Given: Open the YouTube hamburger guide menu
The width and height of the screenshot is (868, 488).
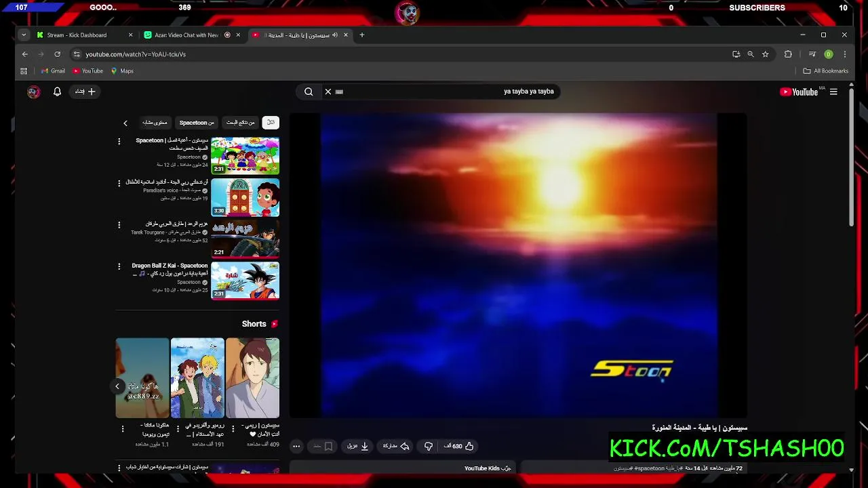Looking at the screenshot, I should click(x=833, y=91).
